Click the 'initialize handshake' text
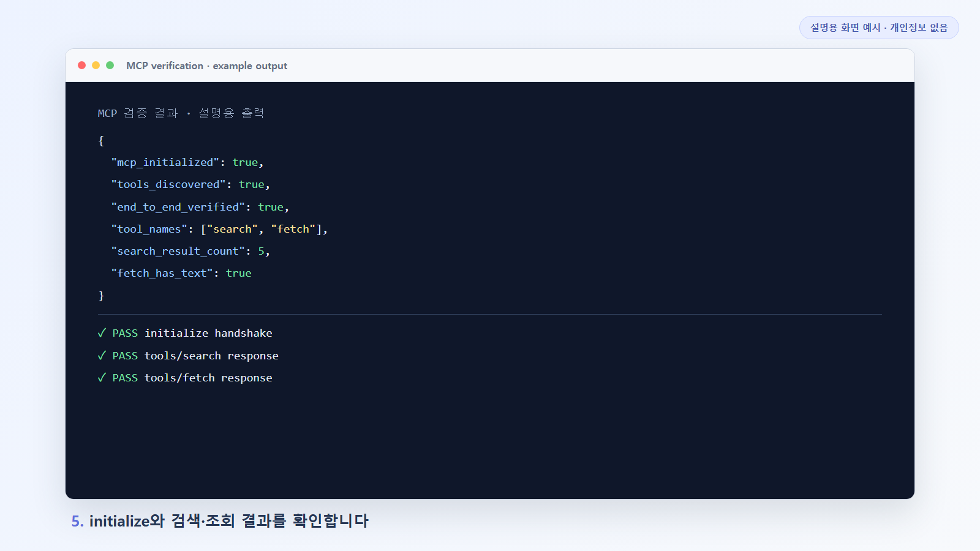 208,333
